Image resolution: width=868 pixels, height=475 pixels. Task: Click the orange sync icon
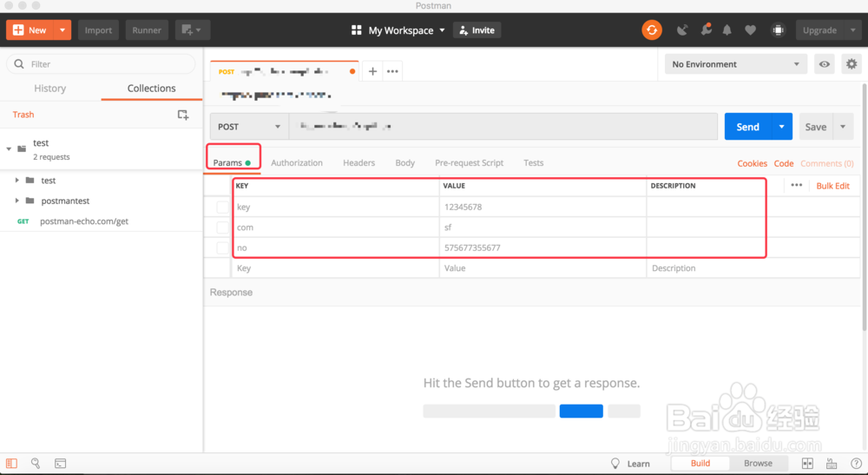pos(652,30)
